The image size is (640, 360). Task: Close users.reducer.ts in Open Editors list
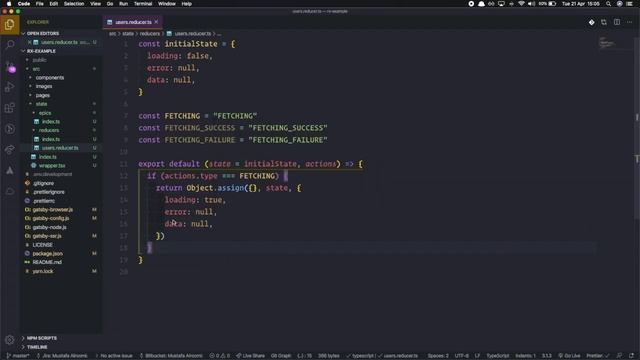point(29,42)
